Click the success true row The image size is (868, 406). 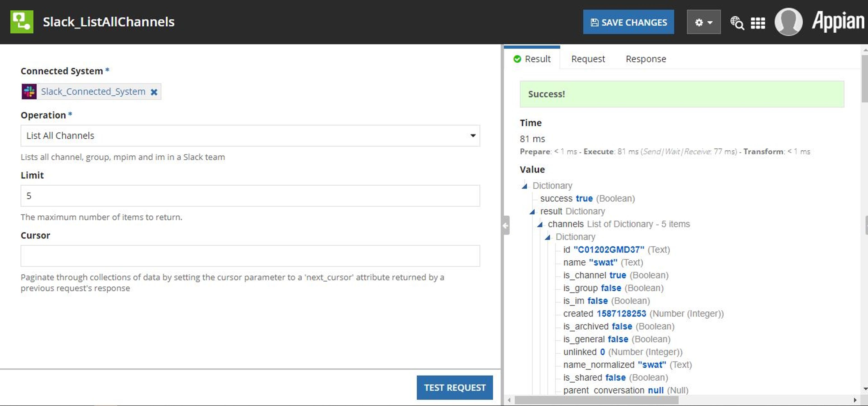587,198
